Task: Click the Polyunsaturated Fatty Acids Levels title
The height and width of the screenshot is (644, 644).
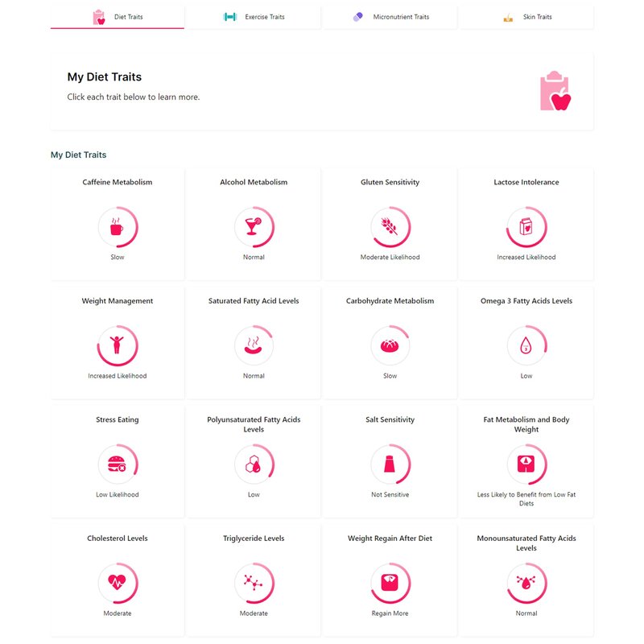Action: tap(254, 424)
